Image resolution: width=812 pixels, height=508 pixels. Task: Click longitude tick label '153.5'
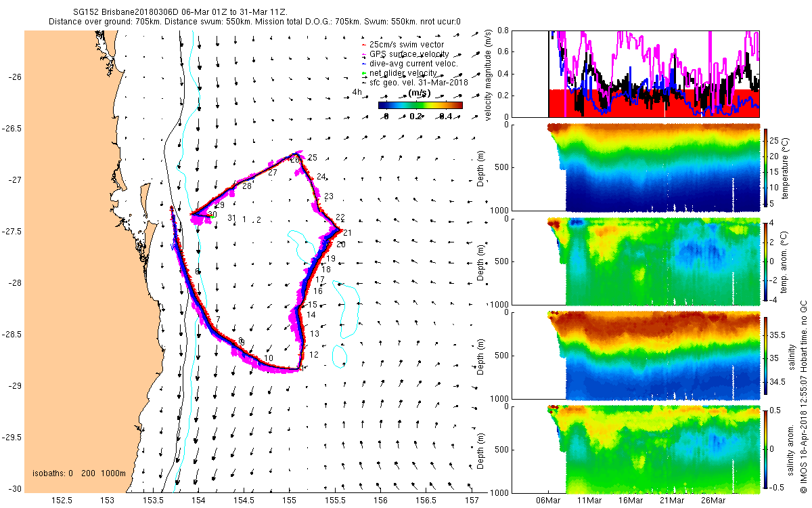[x=153, y=501]
